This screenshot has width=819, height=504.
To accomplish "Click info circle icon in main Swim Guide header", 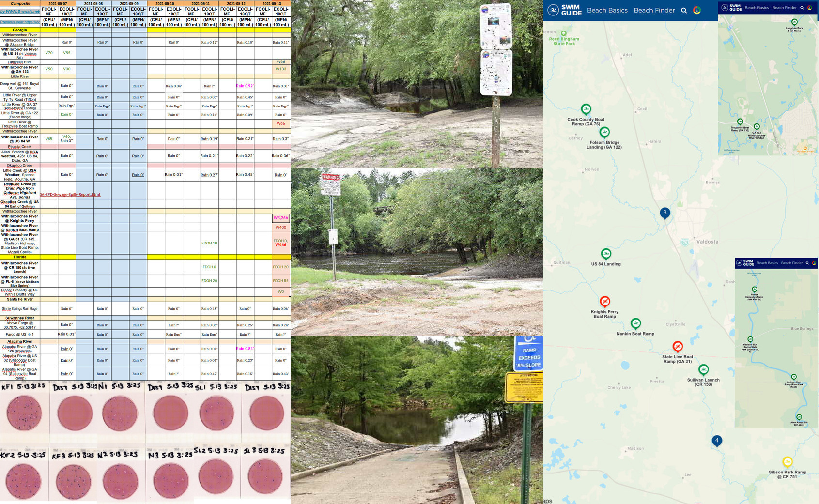I will tap(697, 10).
